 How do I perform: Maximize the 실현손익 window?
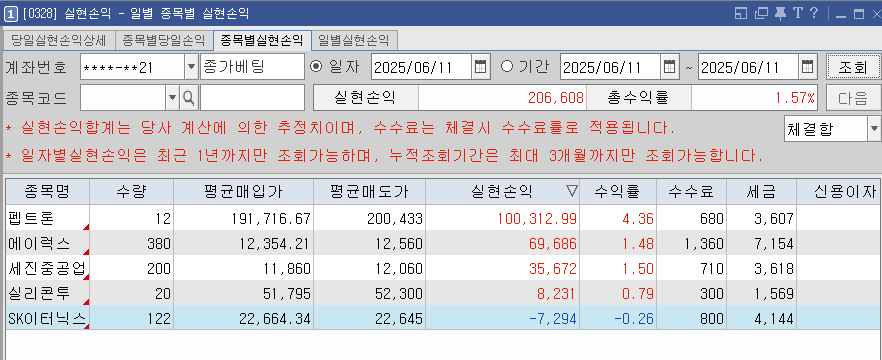(x=858, y=14)
